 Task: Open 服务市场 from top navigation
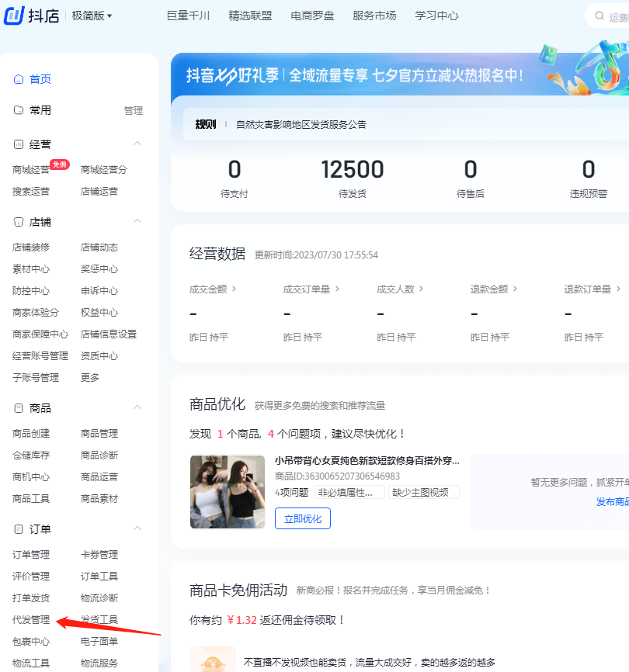374,16
